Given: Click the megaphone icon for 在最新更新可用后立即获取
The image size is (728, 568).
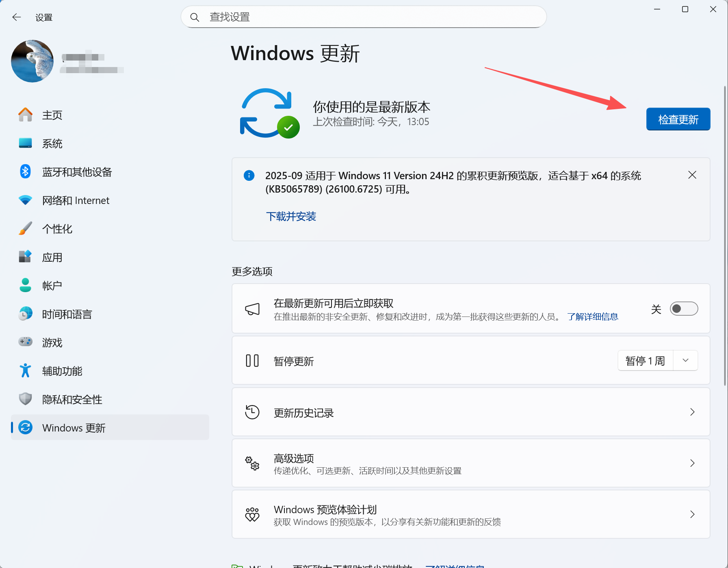Looking at the screenshot, I should click(x=252, y=309).
